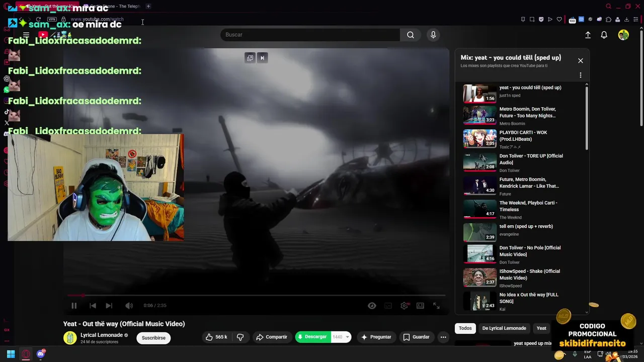Click the YouTube logo home icon
The image size is (644, 362).
pyautogui.click(x=43, y=35)
